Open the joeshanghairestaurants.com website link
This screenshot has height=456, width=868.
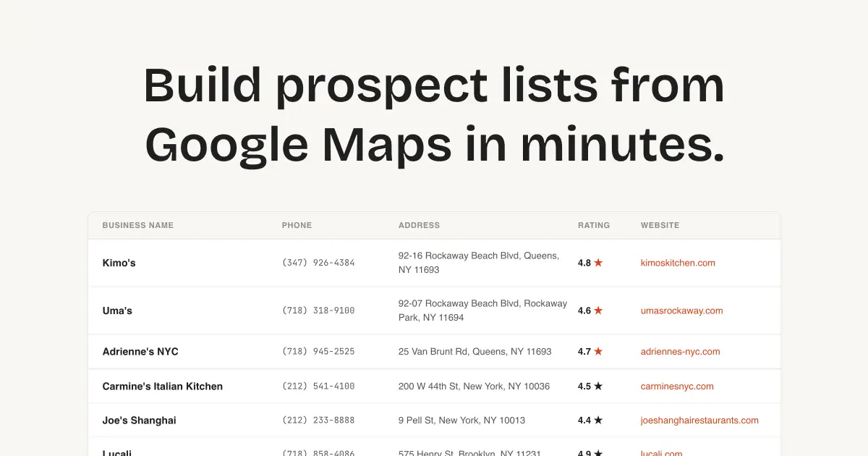pyautogui.click(x=699, y=420)
